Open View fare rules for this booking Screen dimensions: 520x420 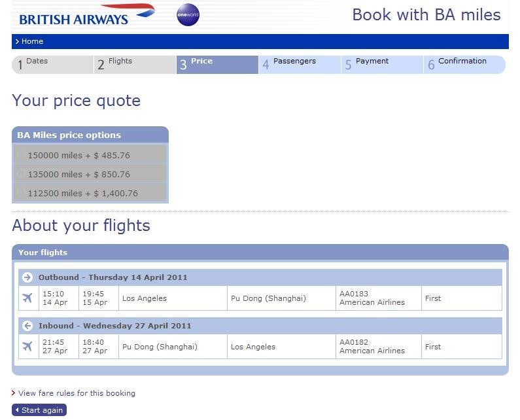[77, 393]
